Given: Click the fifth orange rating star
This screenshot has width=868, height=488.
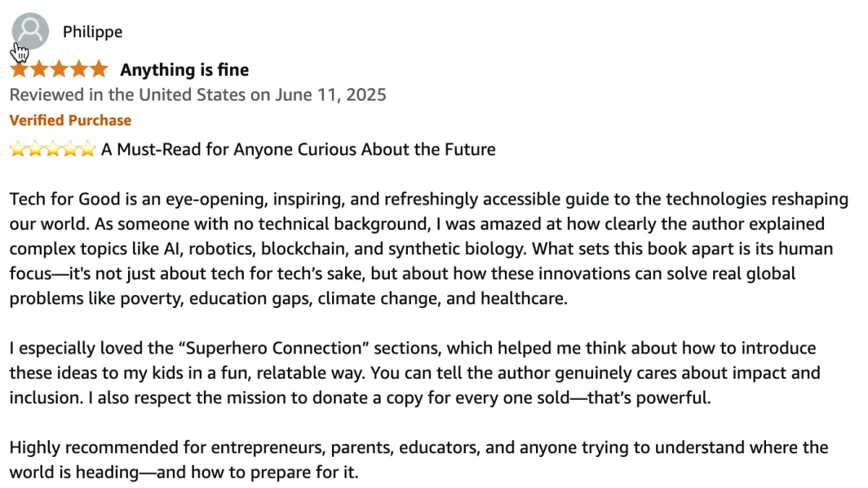Looking at the screenshot, I should click(x=98, y=69).
